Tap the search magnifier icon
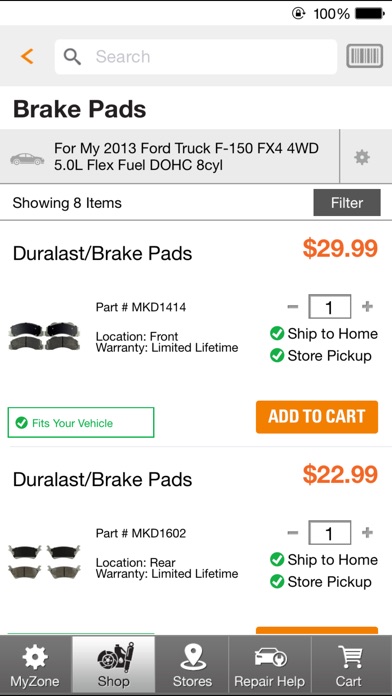This screenshot has width=392, height=696. click(x=72, y=56)
